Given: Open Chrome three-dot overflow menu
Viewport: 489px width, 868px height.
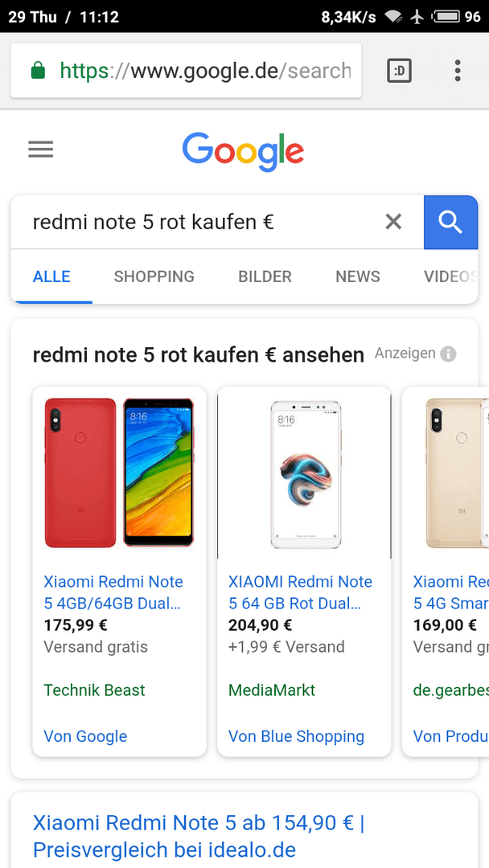Looking at the screenshot, I should pyautogui.click(x=458, y=70).
